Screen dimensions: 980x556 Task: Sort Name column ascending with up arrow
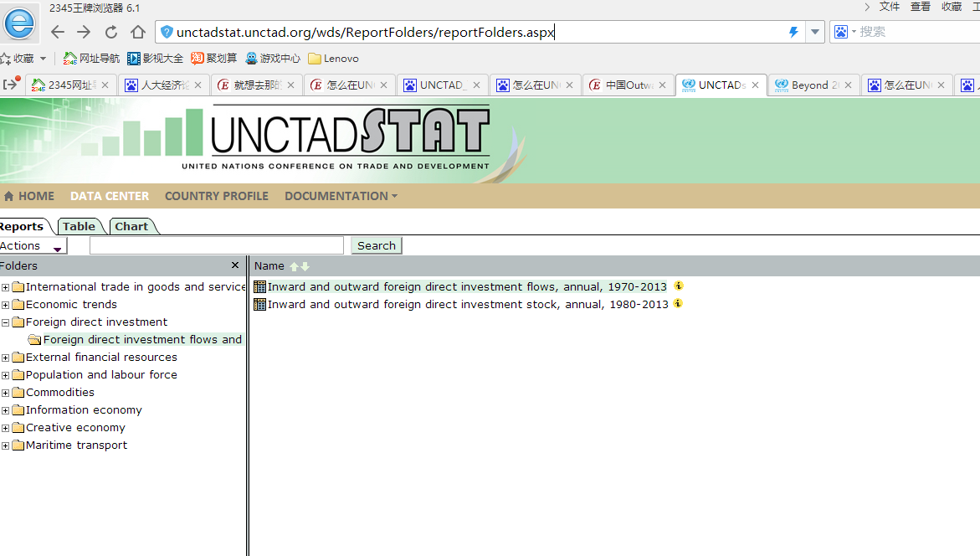294,266
